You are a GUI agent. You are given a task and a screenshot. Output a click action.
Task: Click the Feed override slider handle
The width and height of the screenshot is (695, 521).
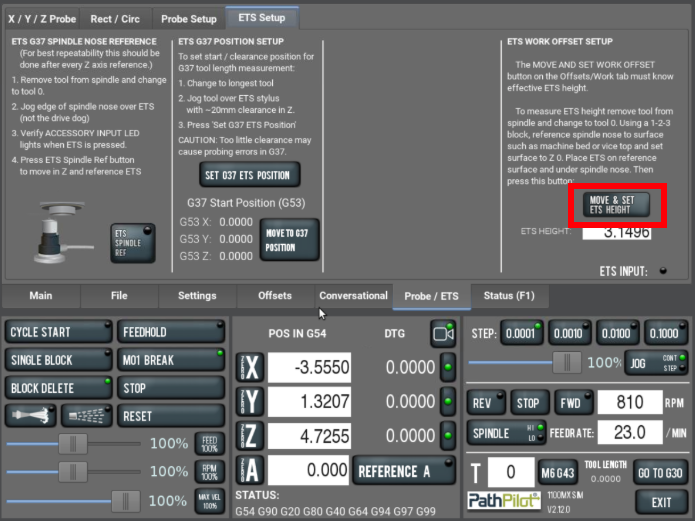71,444
